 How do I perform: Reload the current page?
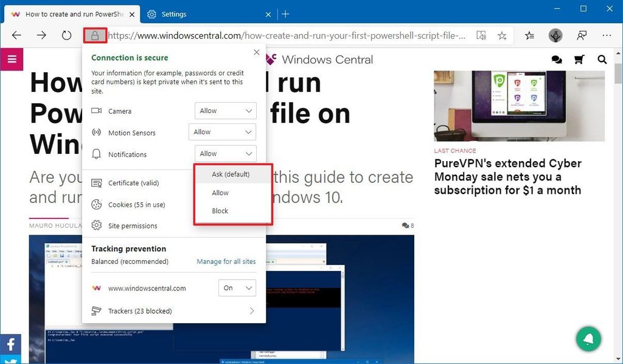tap(66, 35)
